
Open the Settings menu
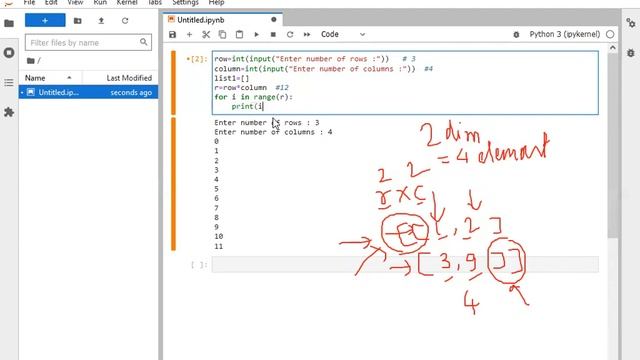(x=185, y=2)
